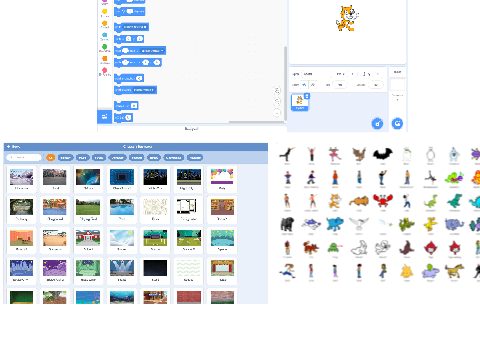Screen dimensions: 480x360
Task: Filter backdrops by the Space tag
Action: [154, 157]
